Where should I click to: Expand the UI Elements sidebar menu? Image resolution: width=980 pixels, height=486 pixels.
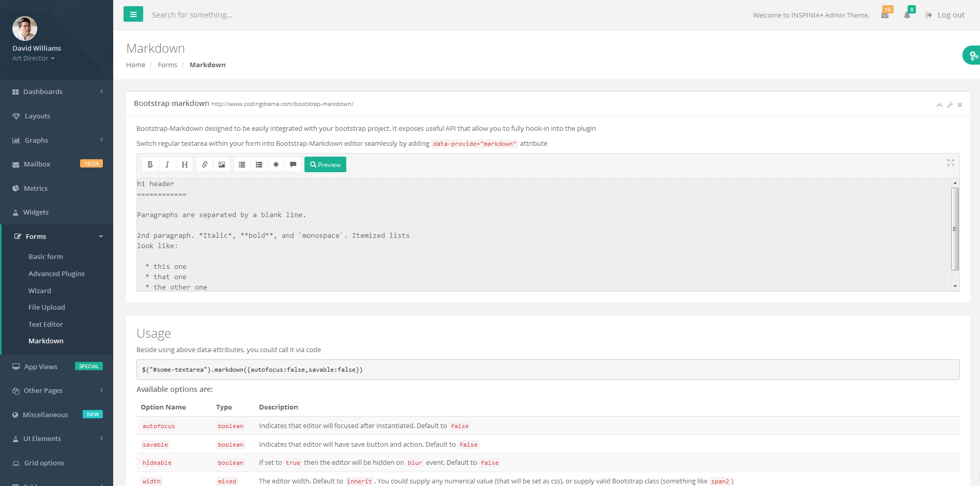[x=57, y=438]
